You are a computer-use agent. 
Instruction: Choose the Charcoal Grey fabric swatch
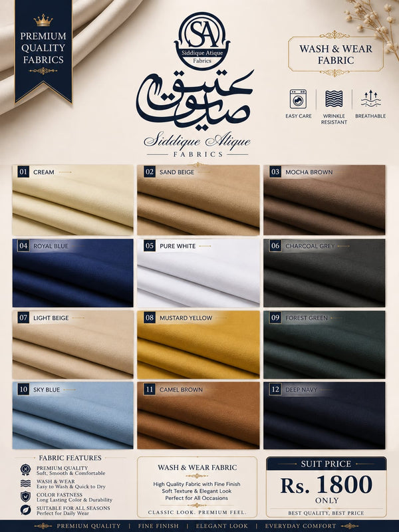click(x=325, y=273)
